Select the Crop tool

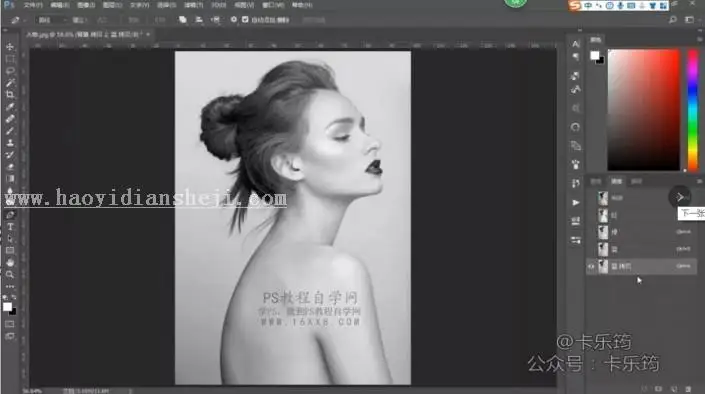[10, 95]
